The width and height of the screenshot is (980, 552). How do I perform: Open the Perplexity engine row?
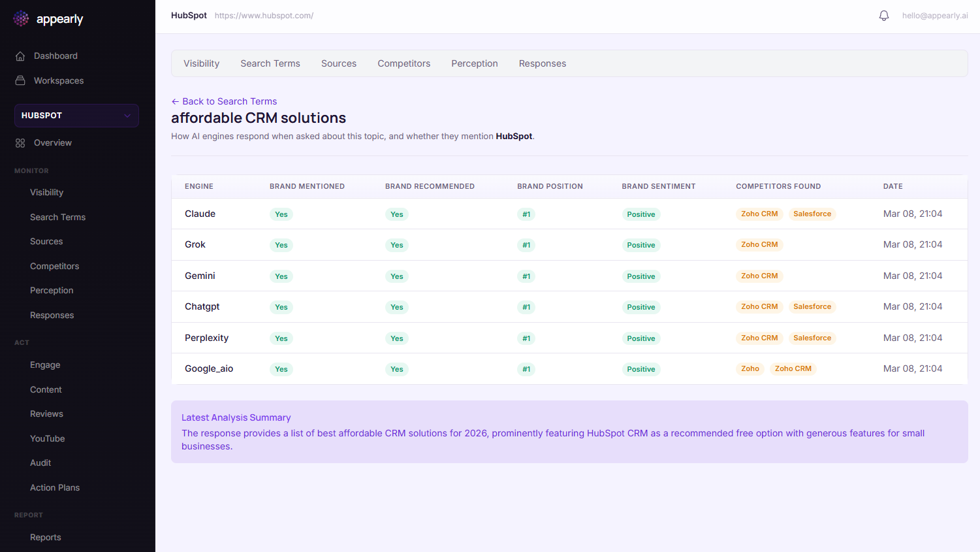pyautogui.click(x=206, y=338)
